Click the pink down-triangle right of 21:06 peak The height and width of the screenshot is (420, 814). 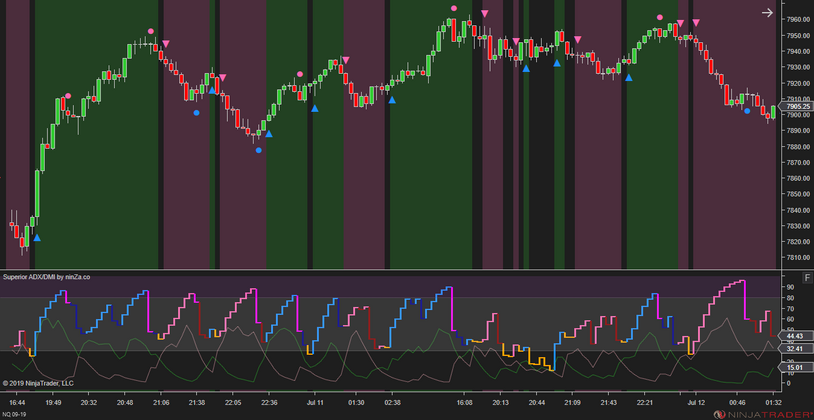[x=166, y=44]
